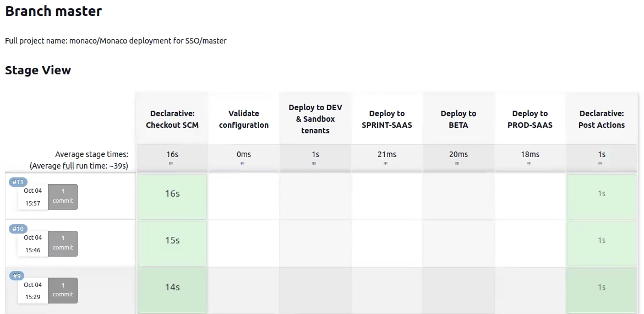
Task: Click the 20ms average time for BETA
Action: [x=459, y=155]
